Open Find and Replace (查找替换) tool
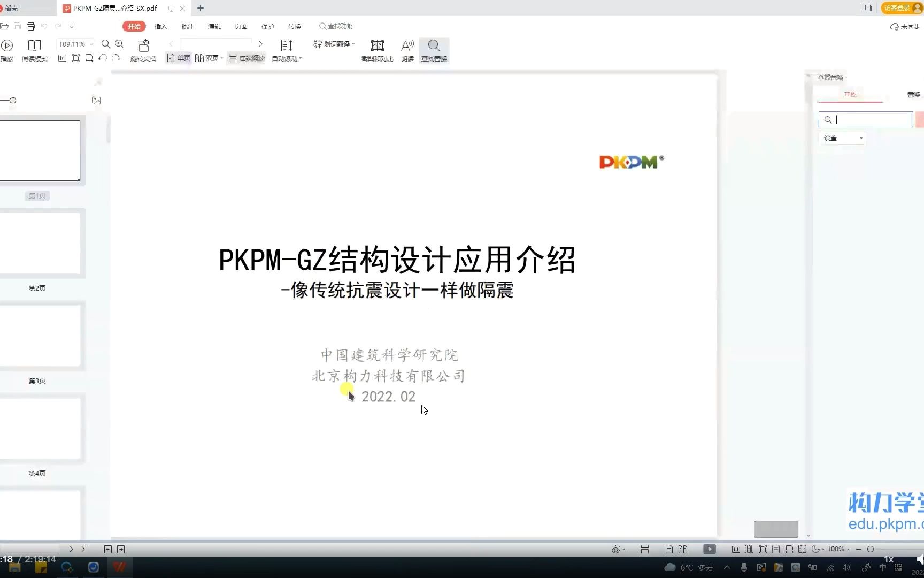Viewport: 924px width, 578px height. [x=434, y=51]
